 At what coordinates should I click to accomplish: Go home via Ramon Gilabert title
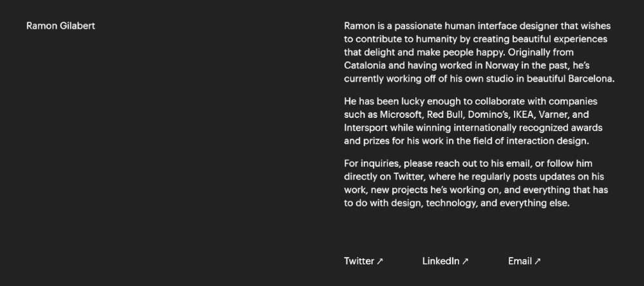[61, 26]
